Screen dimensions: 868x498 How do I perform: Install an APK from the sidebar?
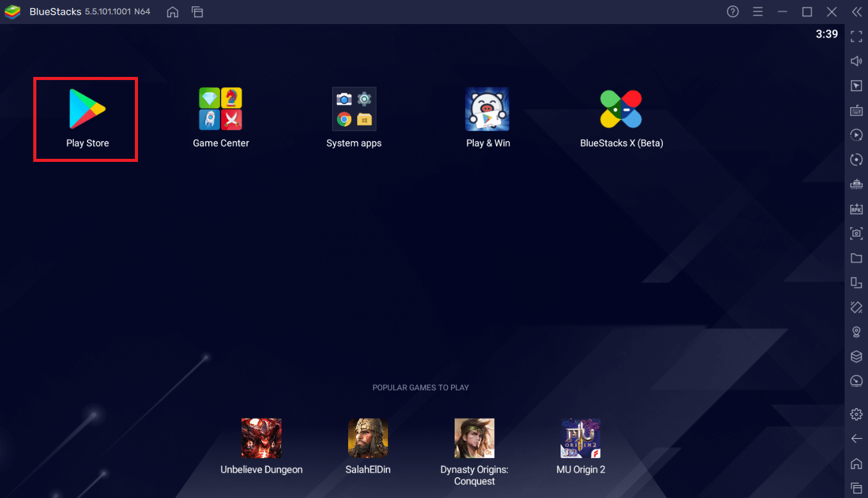point(856,209)
